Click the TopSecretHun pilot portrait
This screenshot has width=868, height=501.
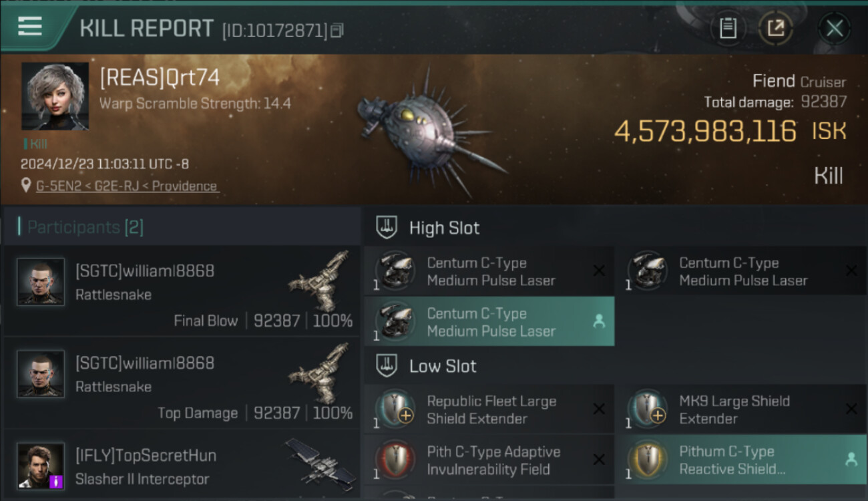[x=41, y=466]
